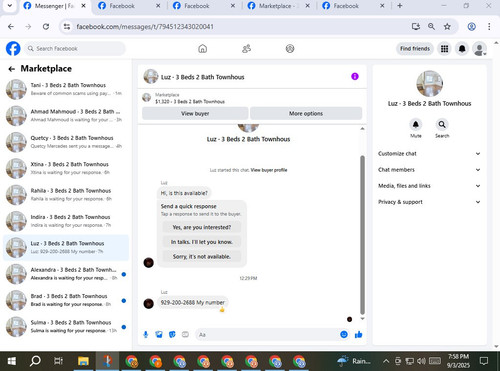Send quick reply 'Sorry, it's not available.'

pyautogui.click(x=202, y=257)
